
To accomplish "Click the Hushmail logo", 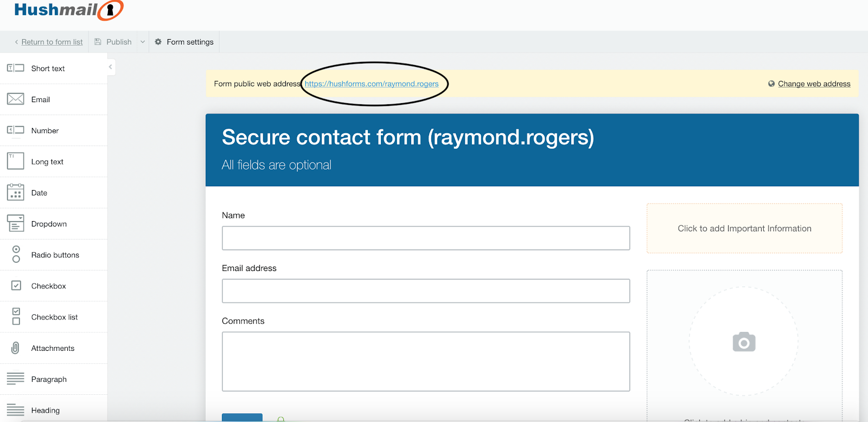I will click(x=68, y=10).
